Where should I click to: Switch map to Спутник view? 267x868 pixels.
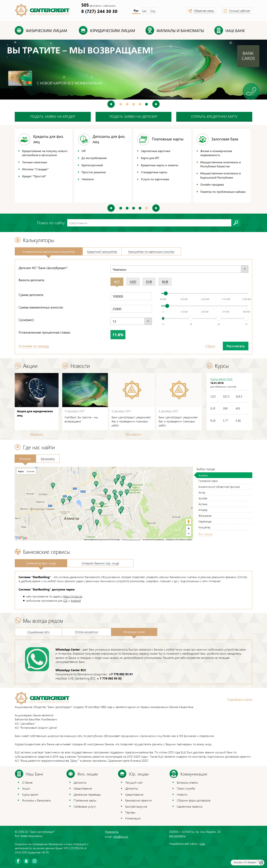tap(30, 471)
